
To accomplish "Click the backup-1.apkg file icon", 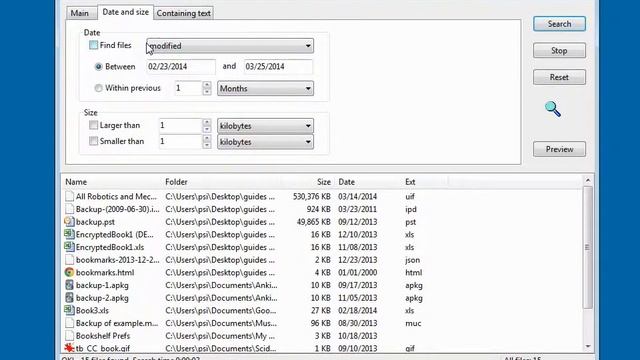I will click(x=69, y=285).
